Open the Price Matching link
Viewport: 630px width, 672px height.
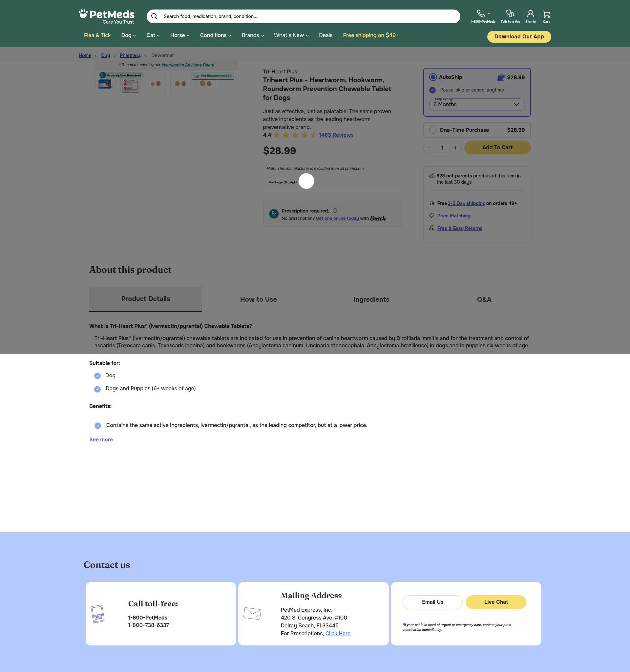click(x=454, y=216)
